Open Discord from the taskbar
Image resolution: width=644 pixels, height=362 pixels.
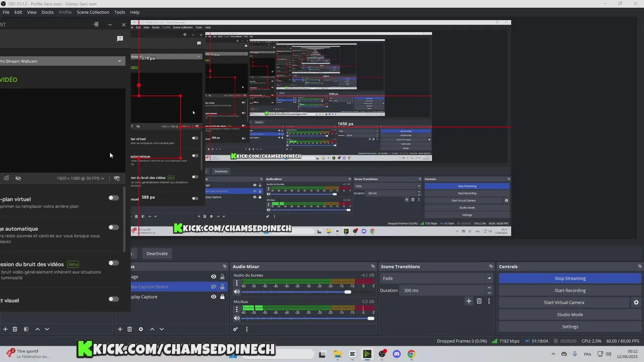pyautogui.click(x=396, y=354)
